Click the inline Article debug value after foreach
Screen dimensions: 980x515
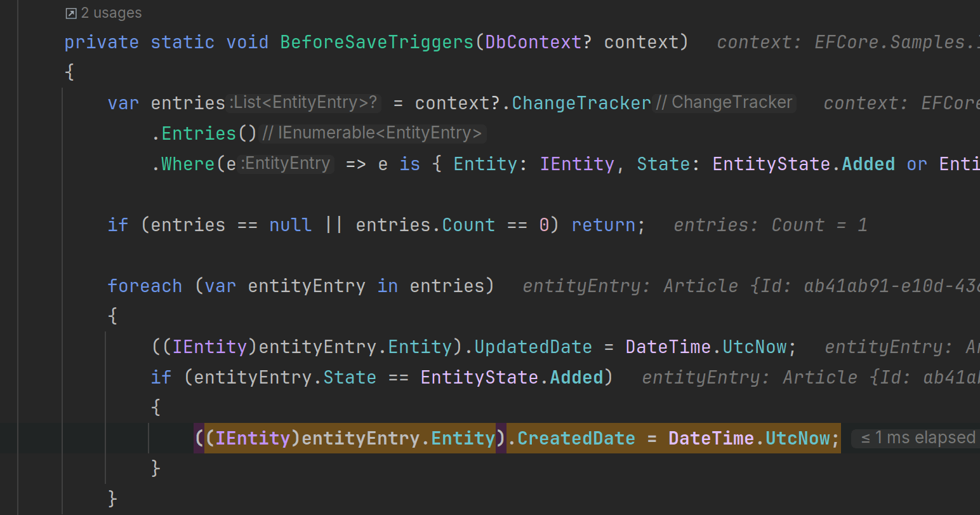749,286
